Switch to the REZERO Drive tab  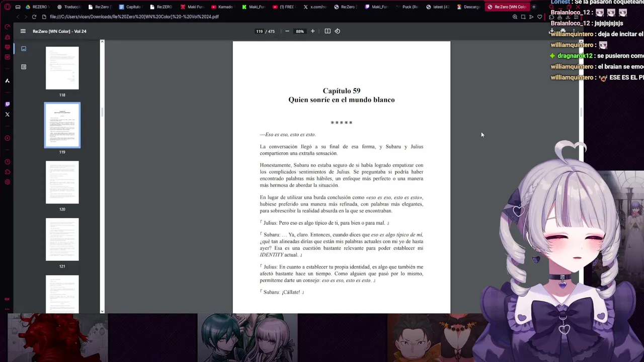(37, 7)
